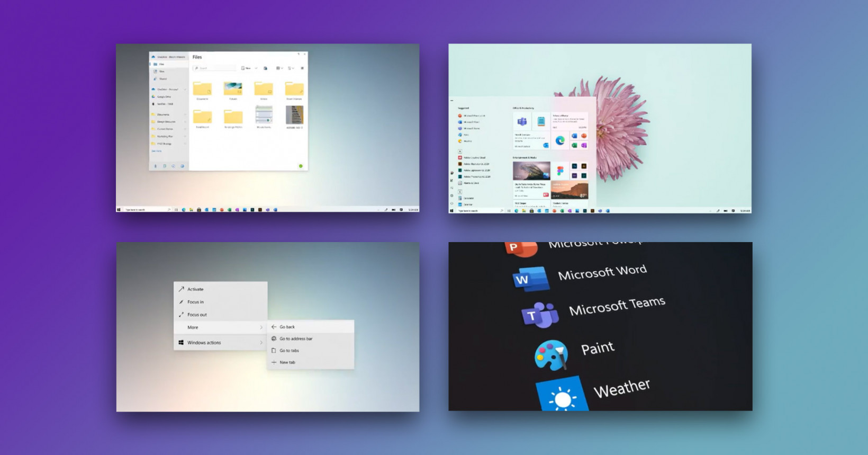Click Task View in taskbar below Files window
Image resolution: width=868 pixels, height=455 pixels.
pyautogui.click(x=176, y=210)
